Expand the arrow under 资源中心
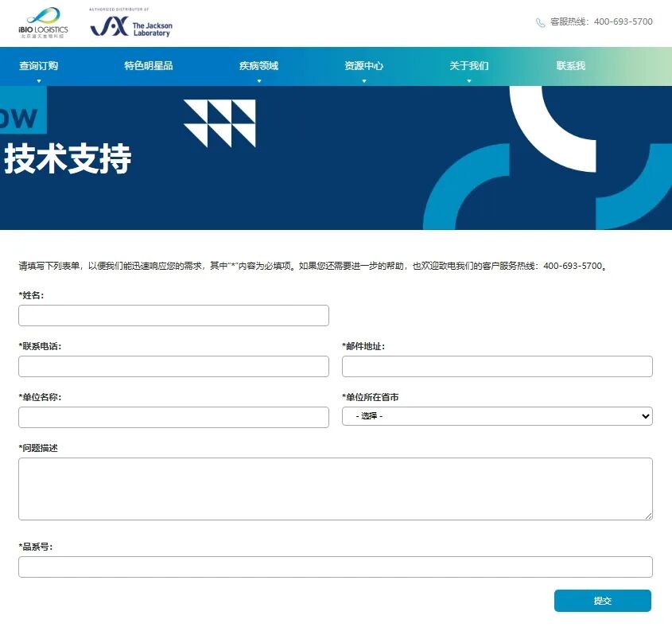Screen dimensions: 672x631 click(x=364, y=80)
